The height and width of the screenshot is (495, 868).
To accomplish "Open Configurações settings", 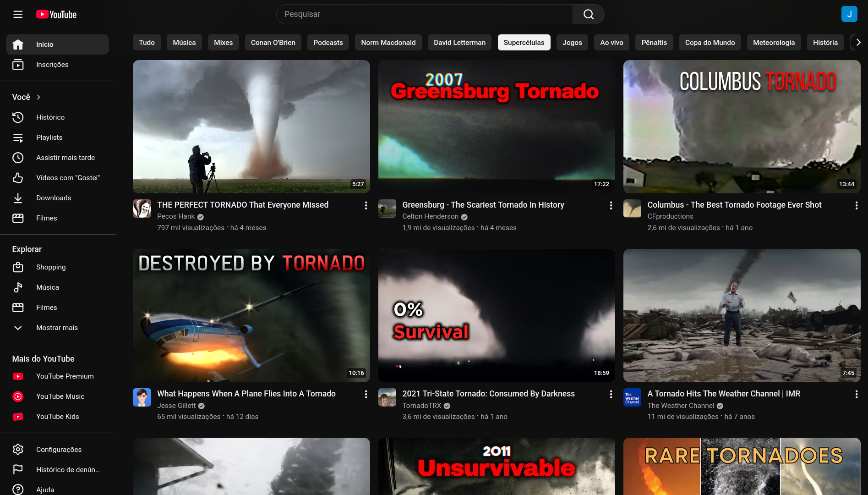I will 59,450.
